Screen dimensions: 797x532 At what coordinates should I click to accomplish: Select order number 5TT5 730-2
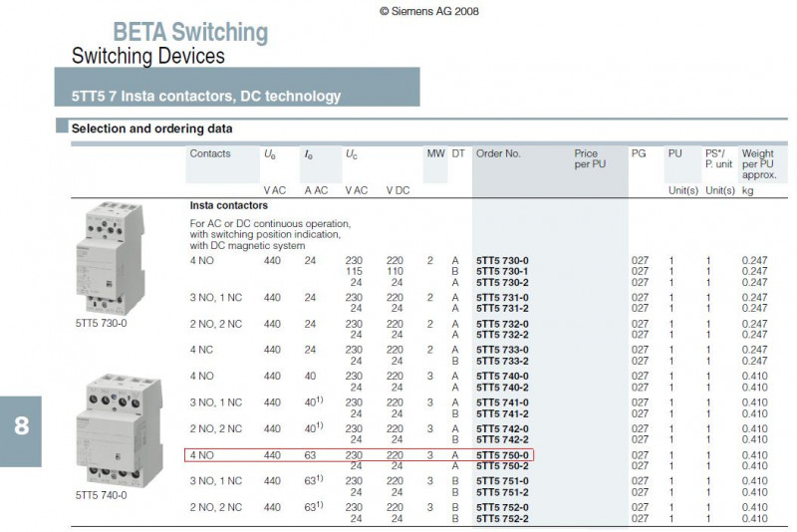pos(502,283)
